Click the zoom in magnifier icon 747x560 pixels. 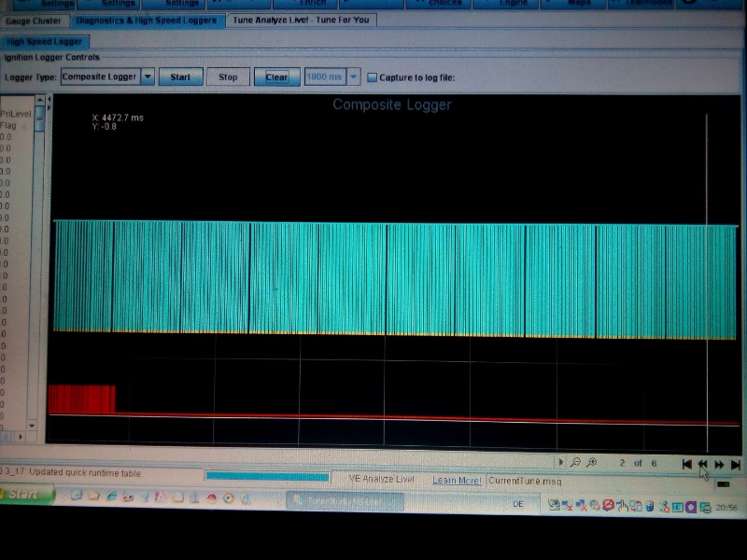point(592,463)
